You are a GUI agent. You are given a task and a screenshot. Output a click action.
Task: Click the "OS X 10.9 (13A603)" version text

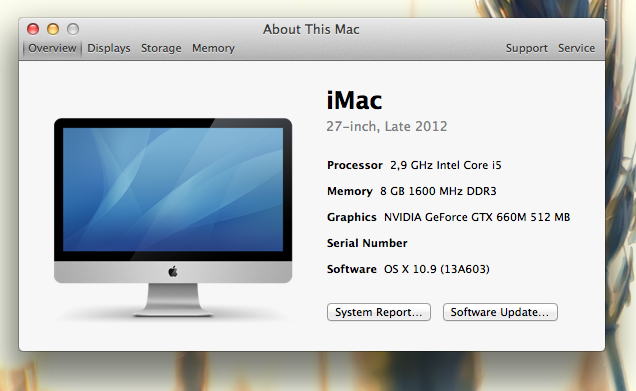(x=437, y=269)
